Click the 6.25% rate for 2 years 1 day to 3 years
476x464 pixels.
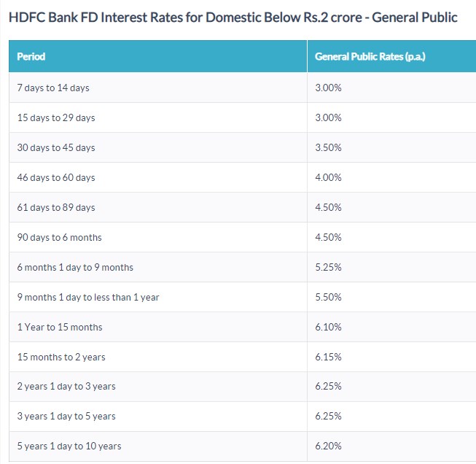(x=328, y=387)
